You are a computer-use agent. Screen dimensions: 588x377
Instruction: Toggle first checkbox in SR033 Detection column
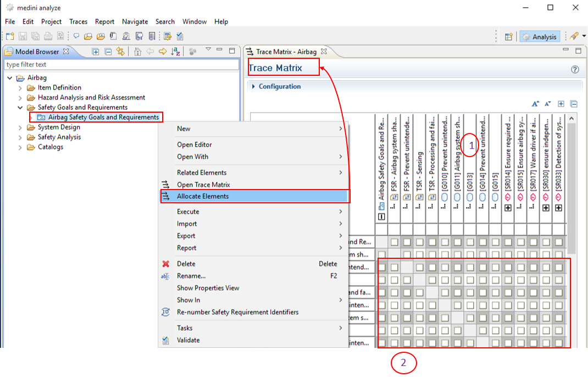coord(558,242)
